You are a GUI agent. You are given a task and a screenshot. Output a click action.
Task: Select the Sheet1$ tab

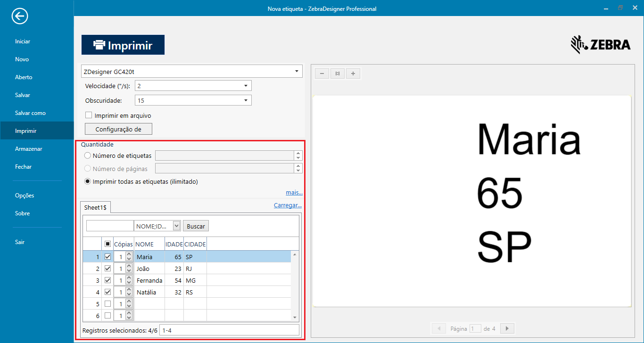pos(95,207)
